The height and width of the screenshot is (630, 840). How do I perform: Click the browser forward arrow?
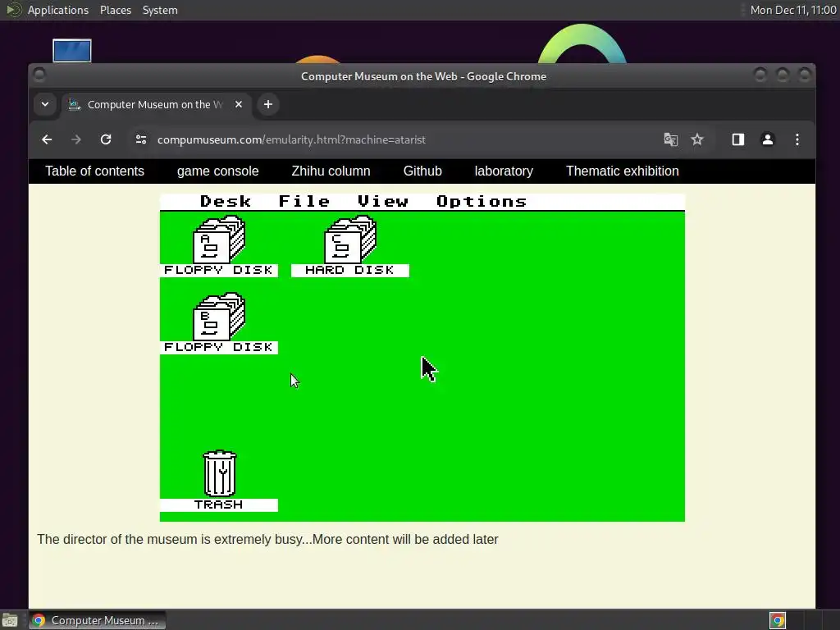tap(76, 139)
